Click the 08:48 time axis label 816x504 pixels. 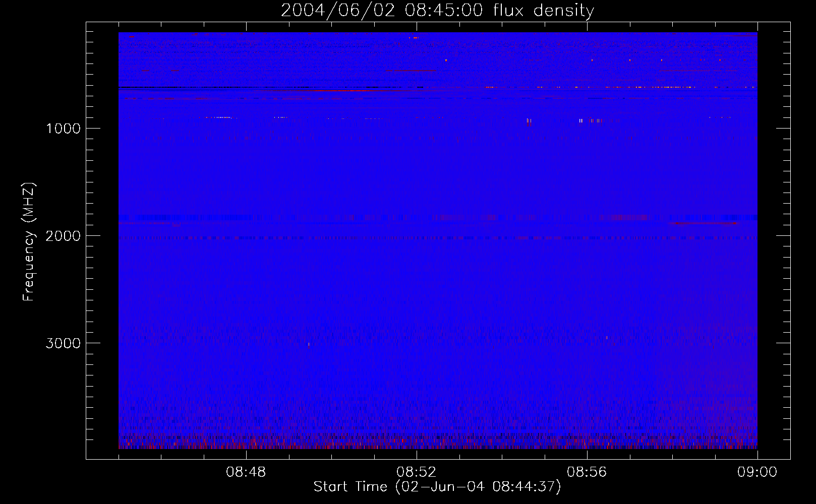[x=246, y=472]
